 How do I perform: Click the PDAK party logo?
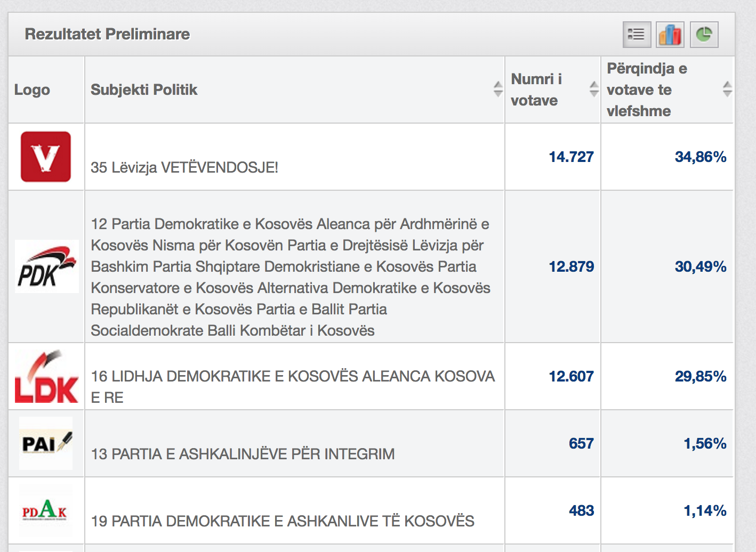pos(46,510)
